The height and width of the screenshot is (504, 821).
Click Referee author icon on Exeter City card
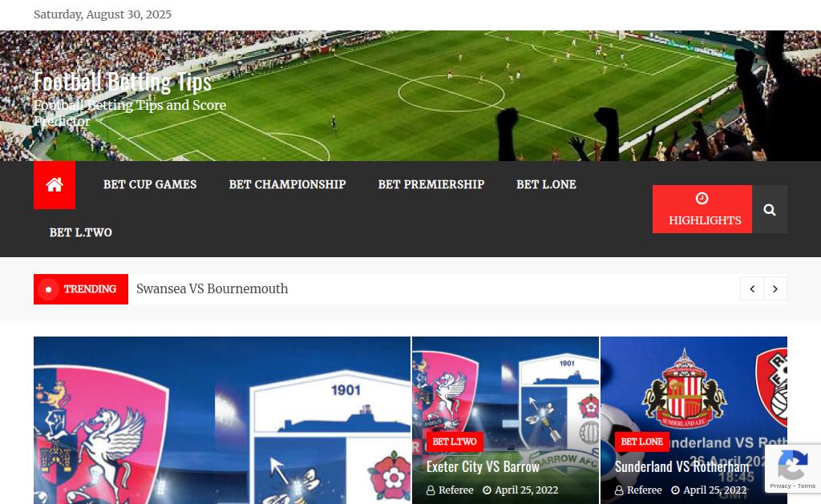tap(431, 490)
